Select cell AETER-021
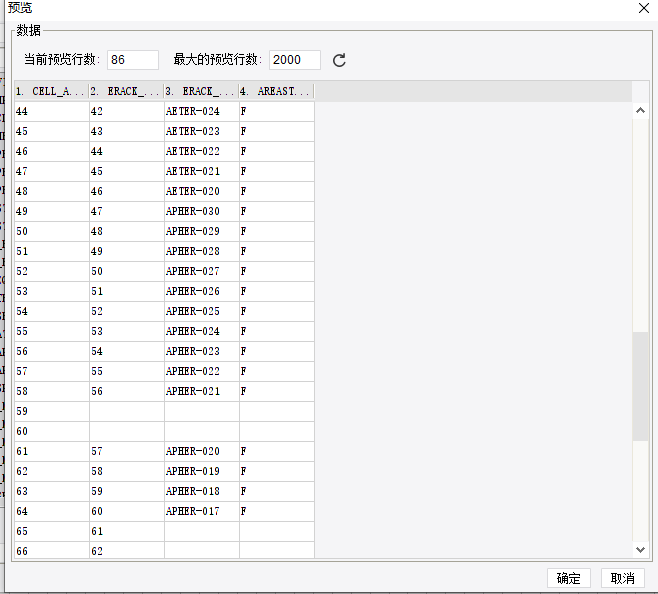Image resolution: width=658 pixels, height=594 pixels. click(201, 171)
